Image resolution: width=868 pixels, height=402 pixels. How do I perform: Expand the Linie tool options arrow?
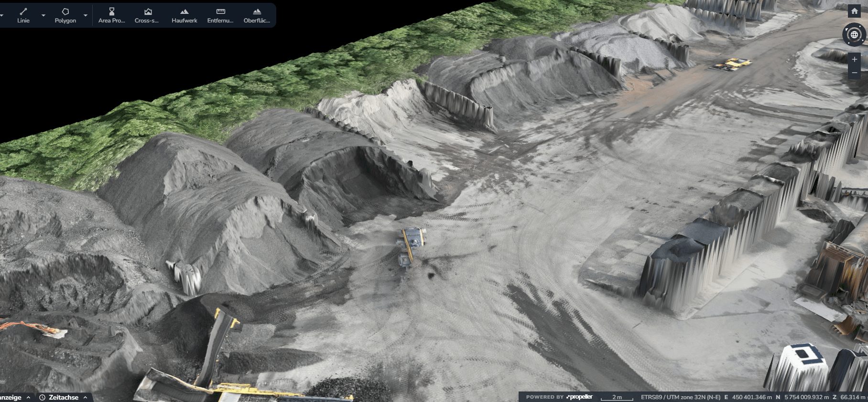(43, 15)
